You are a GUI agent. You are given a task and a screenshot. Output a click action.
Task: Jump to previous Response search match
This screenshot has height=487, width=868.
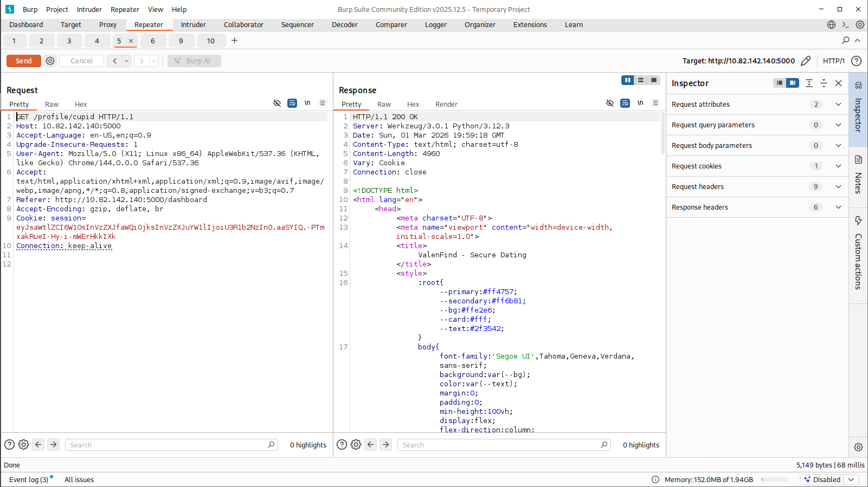coord(371,445)
